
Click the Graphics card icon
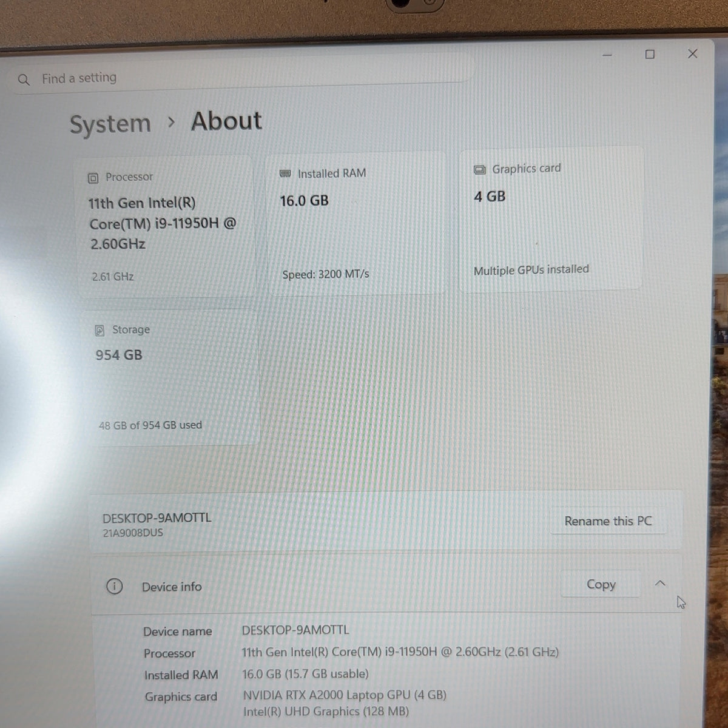479,170
